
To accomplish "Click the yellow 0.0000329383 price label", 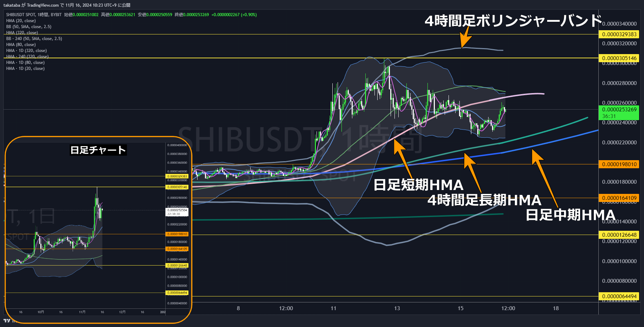I will pos(619,34).
